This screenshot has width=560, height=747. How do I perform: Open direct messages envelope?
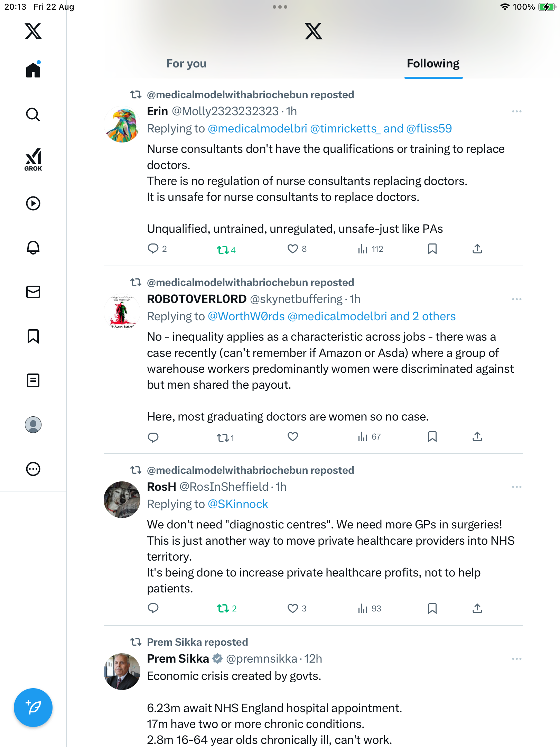pyautogui.click(x=33, y=292)
